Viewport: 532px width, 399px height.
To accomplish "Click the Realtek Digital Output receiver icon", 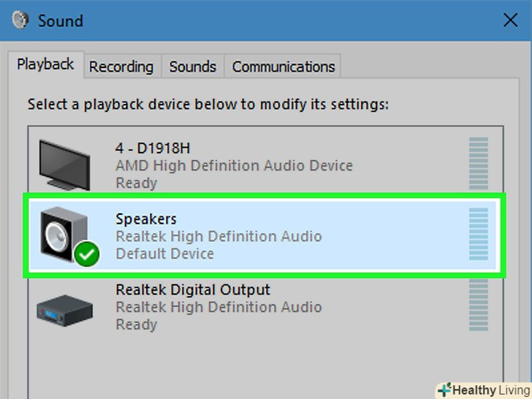I will click(65, 309).
